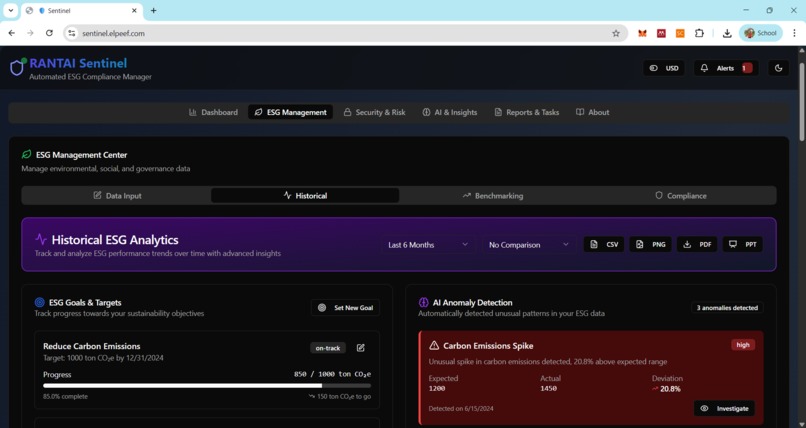Reload the page in browser
The height and width of the screenshot is (428, 806).
click(49, 33)
